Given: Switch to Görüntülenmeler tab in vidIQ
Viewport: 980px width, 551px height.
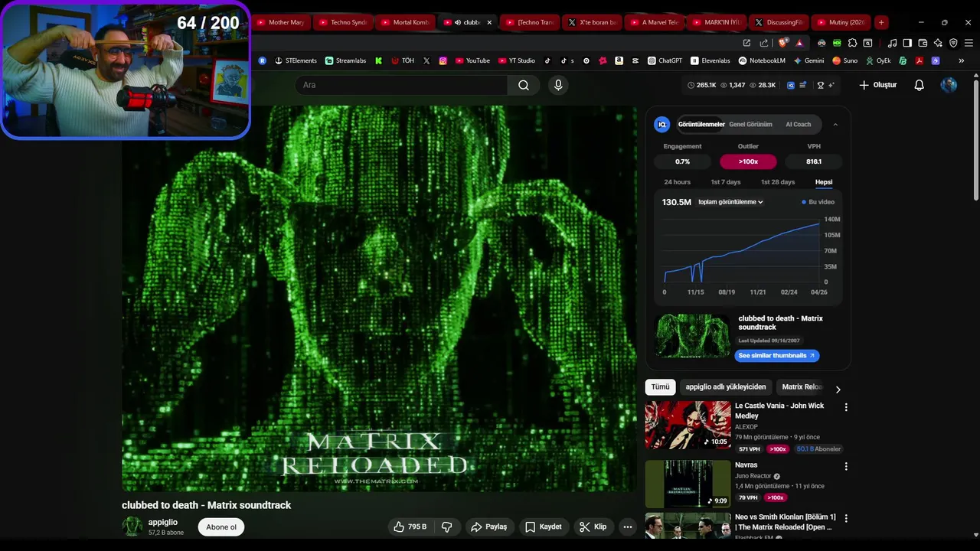Looking at the screenshot, I should tap(701, 124).
